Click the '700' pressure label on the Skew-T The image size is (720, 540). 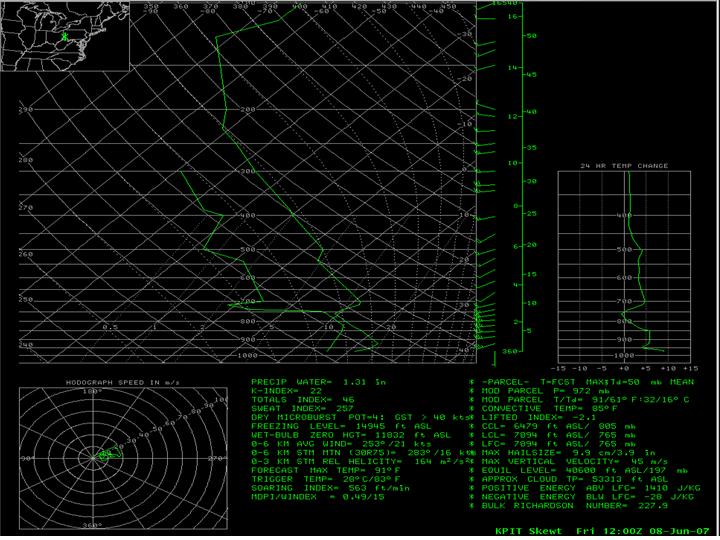click(248, 302)
